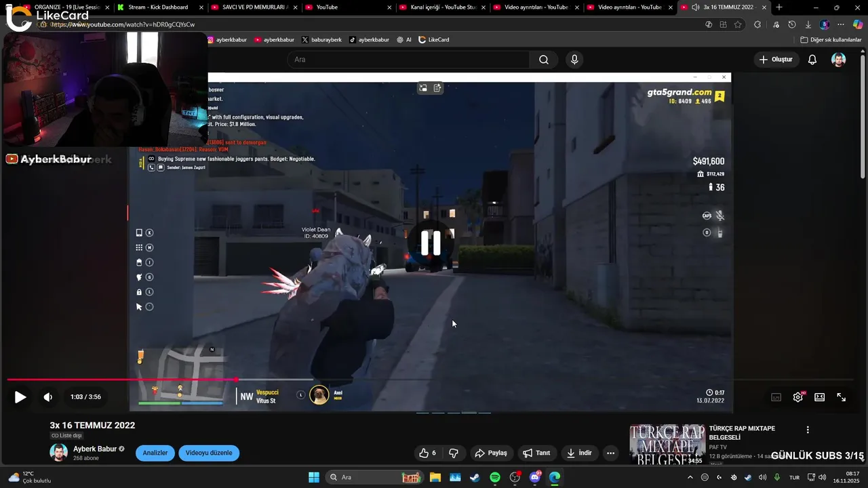
Task: Open YouTube notifications bell
Action: coord(812,60)
